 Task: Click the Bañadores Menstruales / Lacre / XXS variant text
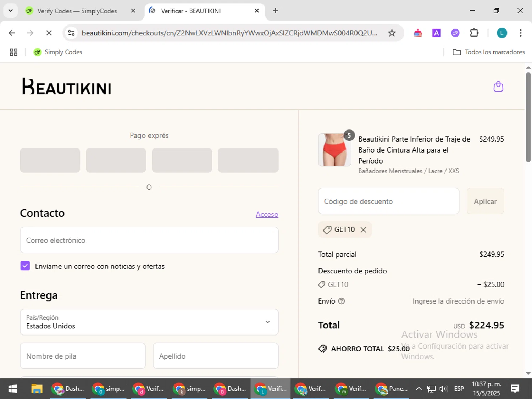pos(409,171)
